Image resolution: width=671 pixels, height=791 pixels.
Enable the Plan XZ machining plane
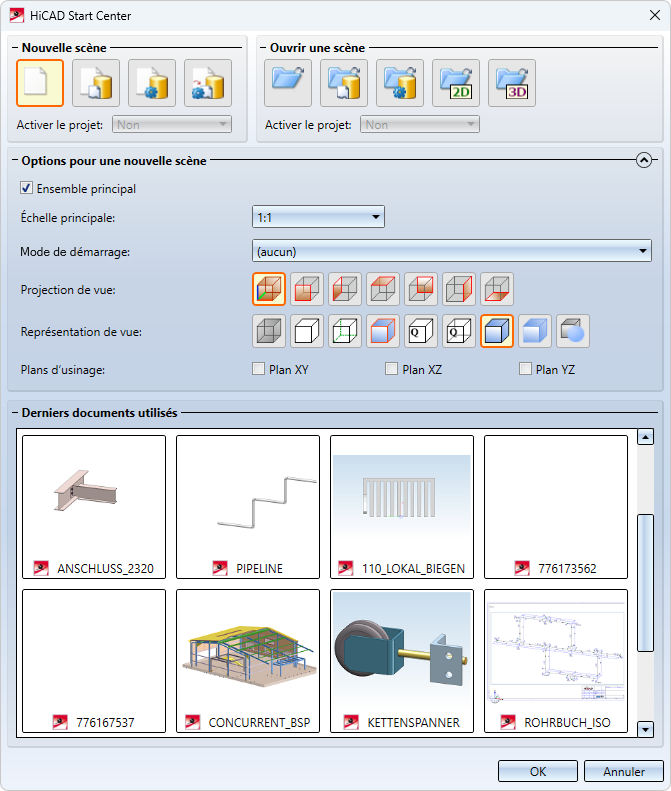[392, 369]
